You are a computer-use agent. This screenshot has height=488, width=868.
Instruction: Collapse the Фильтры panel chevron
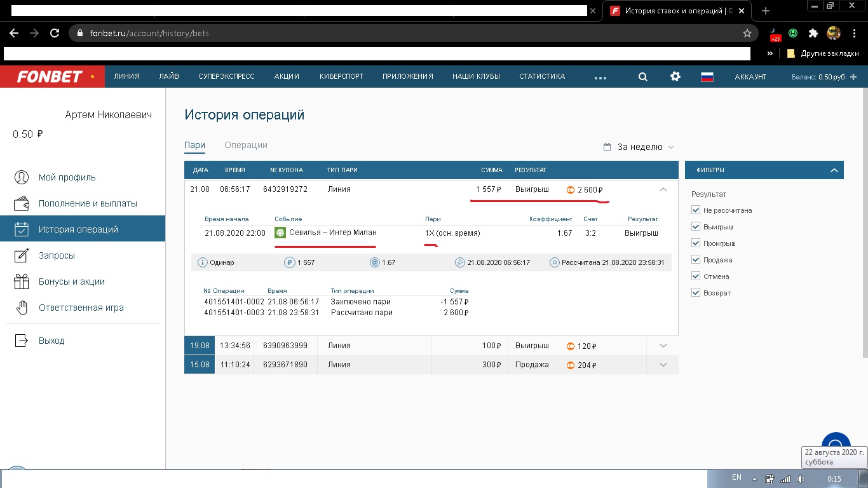click(x=834, y=170)
